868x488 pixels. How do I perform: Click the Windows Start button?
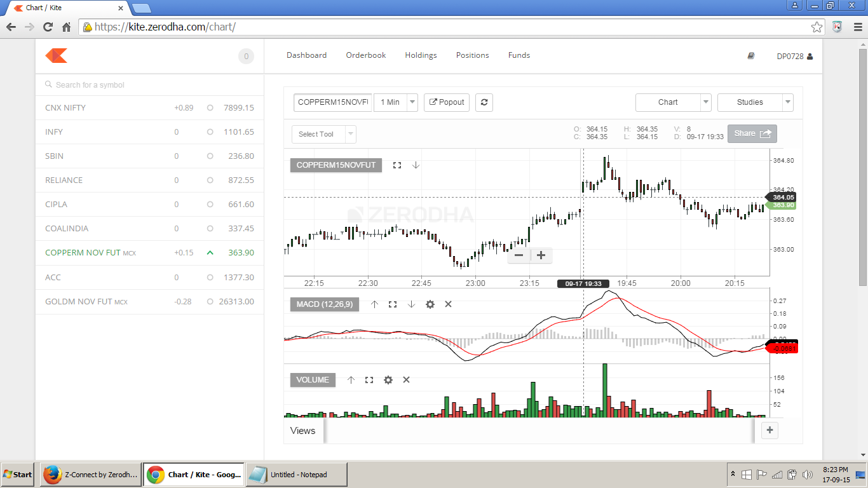point(17,475)
